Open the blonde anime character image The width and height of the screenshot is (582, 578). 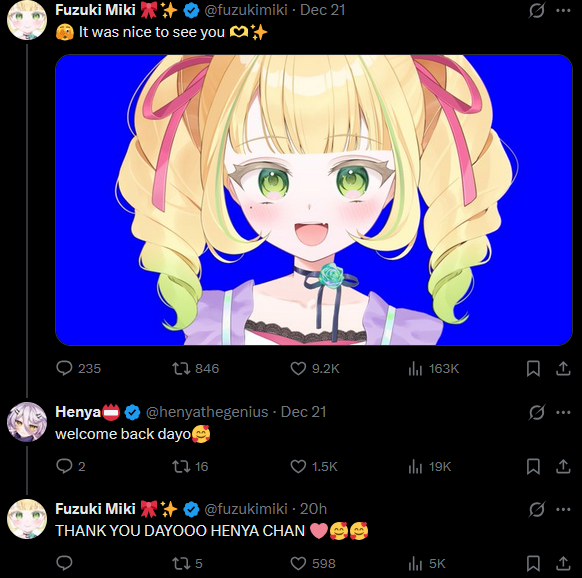coord(314,200)
